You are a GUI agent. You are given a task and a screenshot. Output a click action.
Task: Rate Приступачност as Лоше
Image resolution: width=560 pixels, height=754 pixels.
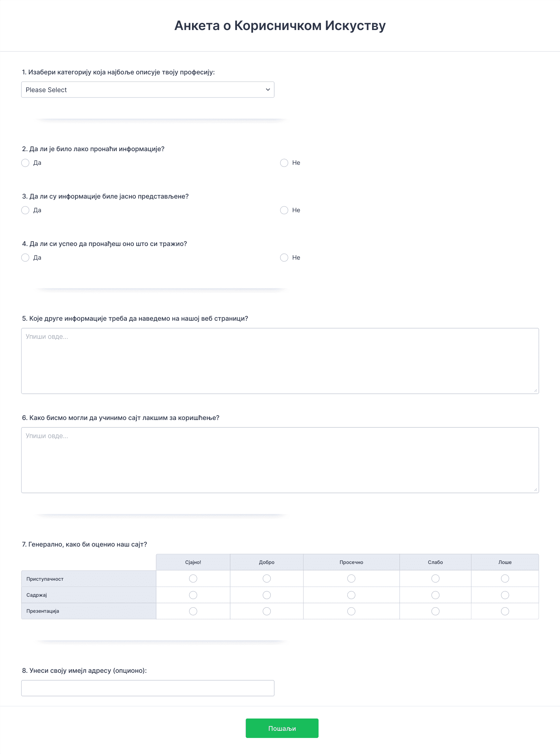[x=505, y=579]
